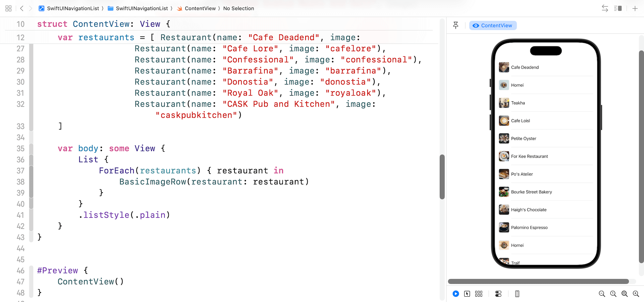Click zoom in on the preview canvas
Screen dimensions: 644x302
click(x=636, y=294)
